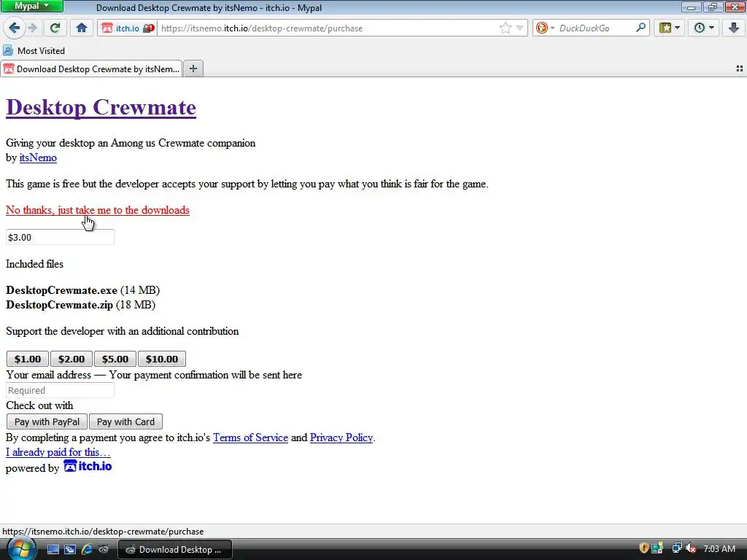
Task: Click Download Desktop taskbar window button
Action: click(x=175, y=550)
